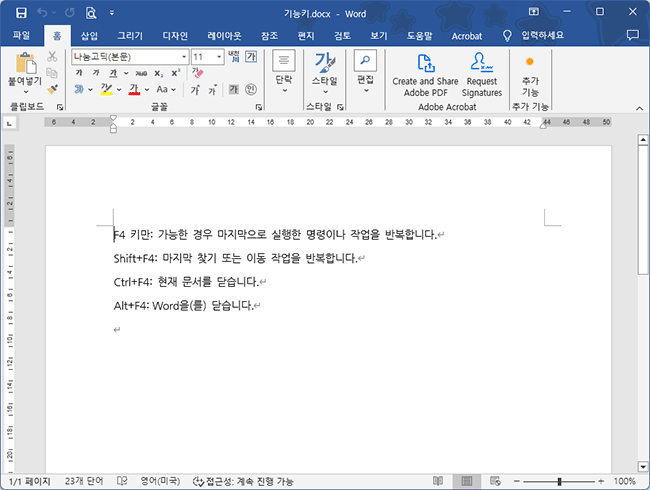Image resolution: width=650 pixels, height=490 pixels.
Task: Click the Paste (붙여넣기) clipboard icon
Action: [26, 63]
